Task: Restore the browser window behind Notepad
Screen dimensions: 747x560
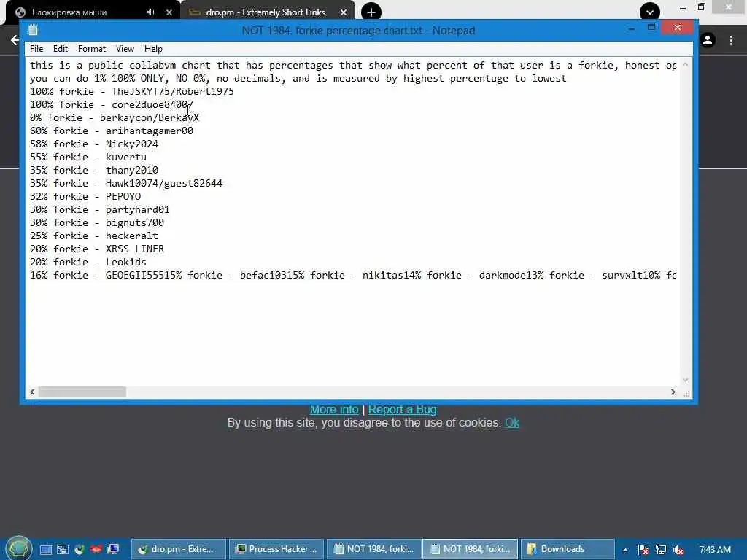Action: click(701, 7)
